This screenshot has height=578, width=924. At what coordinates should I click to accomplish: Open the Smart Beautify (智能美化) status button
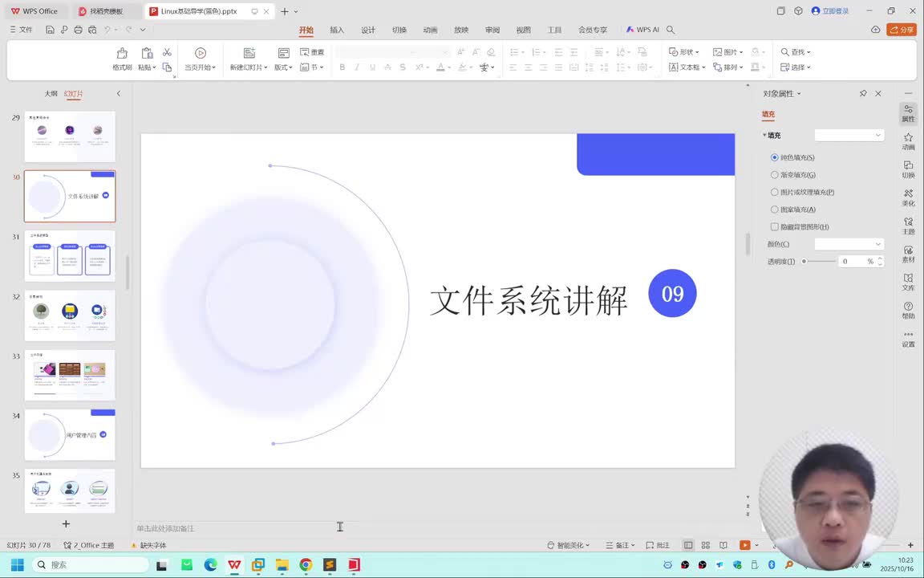[x=569, y=545]
